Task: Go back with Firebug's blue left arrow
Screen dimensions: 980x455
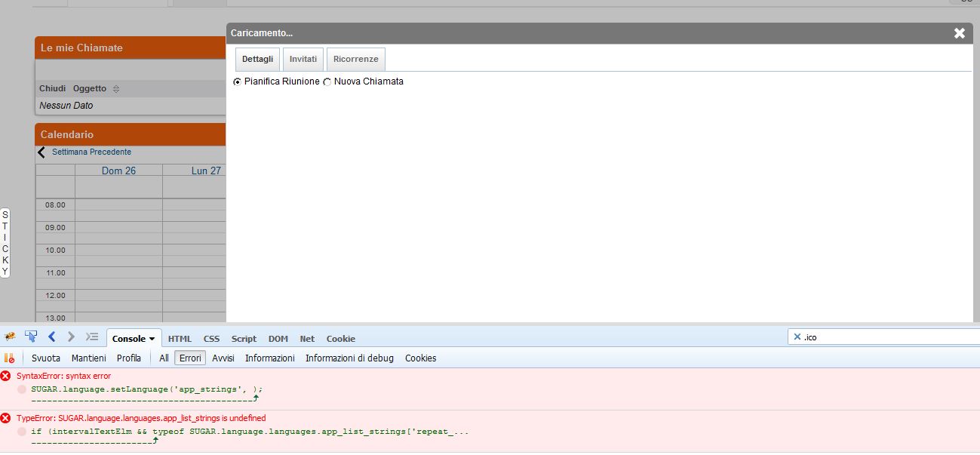Action: [x=51, y=337]
